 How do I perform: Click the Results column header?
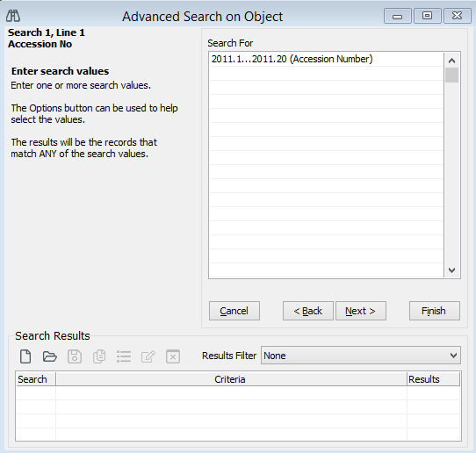433,379
